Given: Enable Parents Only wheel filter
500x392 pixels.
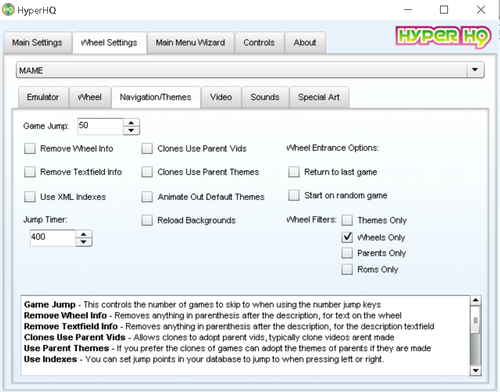Looking at the screenshot, I should [347, 253].
